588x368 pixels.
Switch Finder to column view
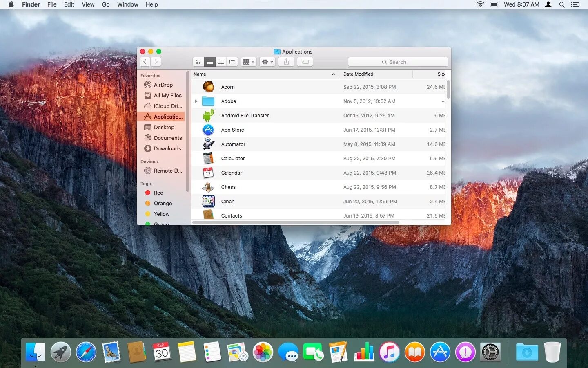click(221, 62)
